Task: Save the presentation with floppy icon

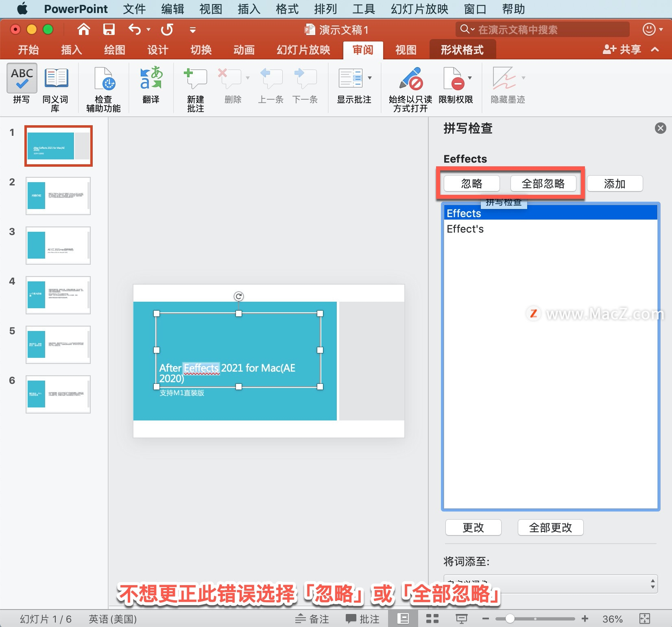Action: point(109,29)
